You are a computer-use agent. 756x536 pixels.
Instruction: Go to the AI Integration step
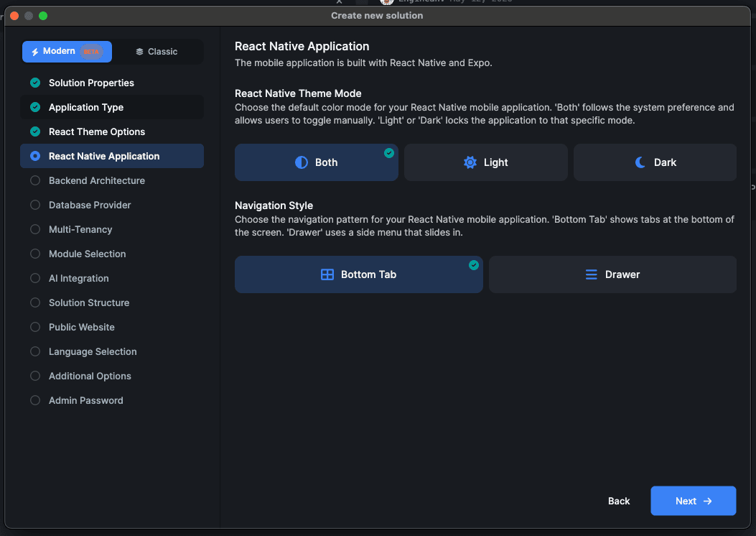pos(112,278)
